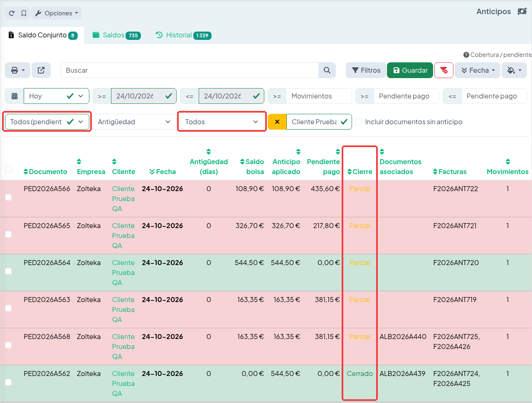Clear filters with the red funnel icon
532x403 pixels.
coord(444,70)
